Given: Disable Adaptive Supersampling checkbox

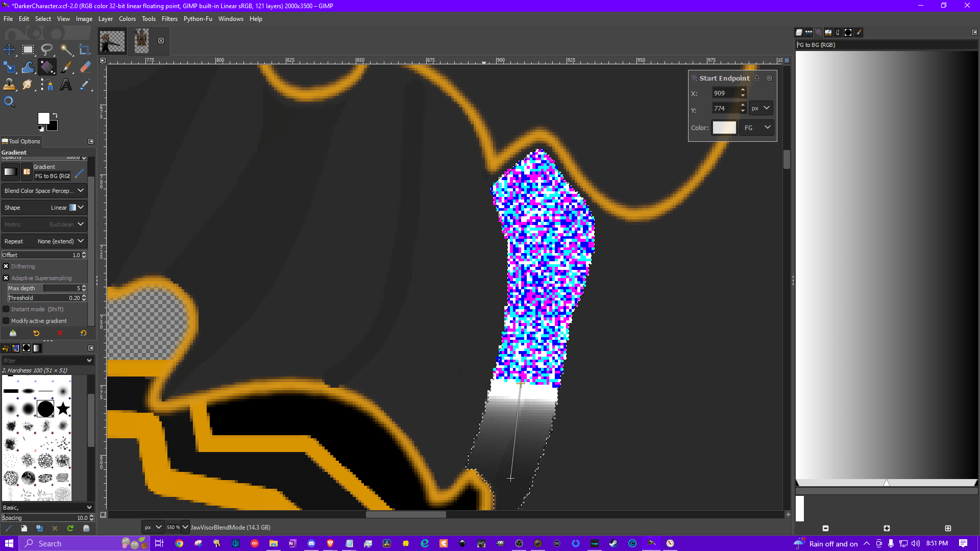Looking at the screenshot, I should point(6,278).
